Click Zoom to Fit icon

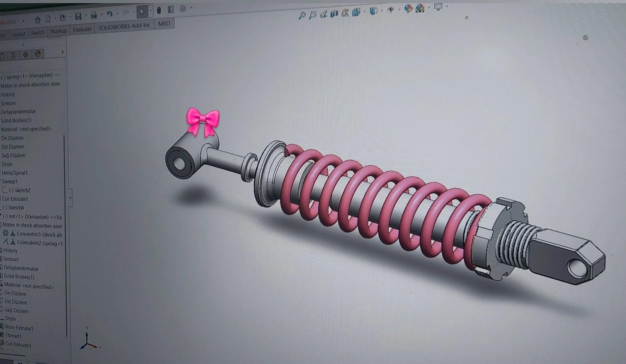[302, 15]
